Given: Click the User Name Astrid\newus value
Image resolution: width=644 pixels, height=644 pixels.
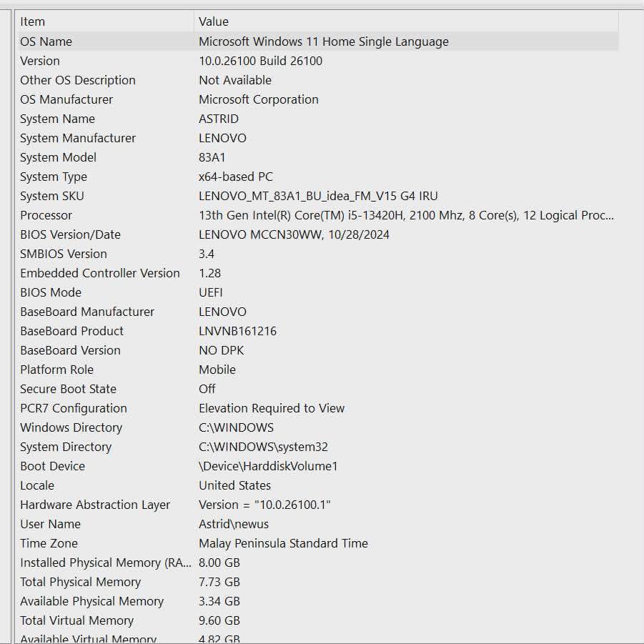Looking at the screenshot, I should [232, 524].
